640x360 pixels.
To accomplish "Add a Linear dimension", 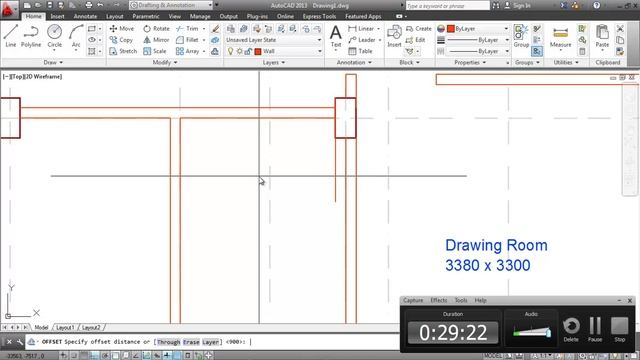I will pyautogui.click(x=361, y=29).
